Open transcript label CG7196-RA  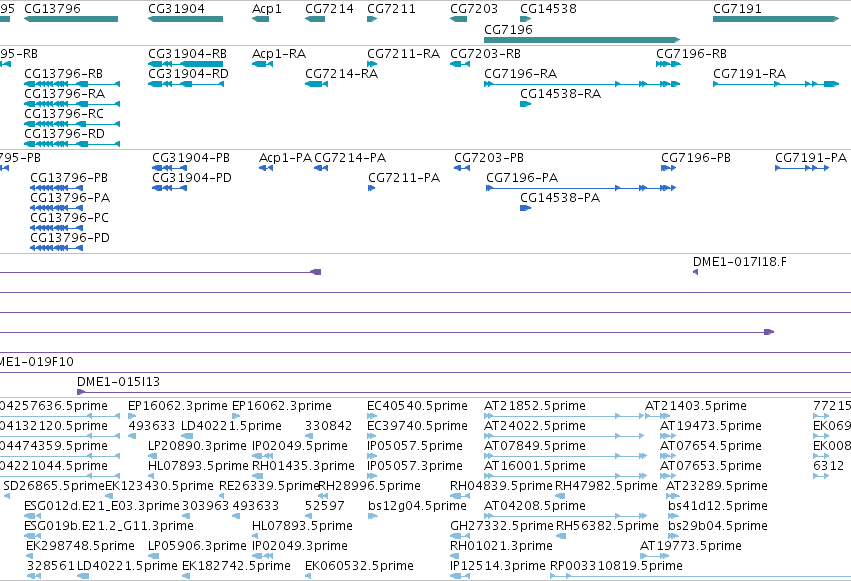(x=520, y=74)
